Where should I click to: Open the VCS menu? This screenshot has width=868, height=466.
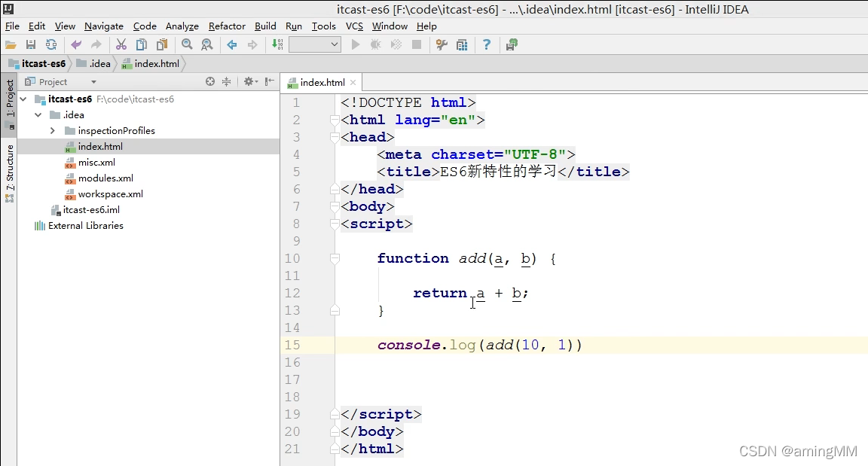[x=354, y=26]
